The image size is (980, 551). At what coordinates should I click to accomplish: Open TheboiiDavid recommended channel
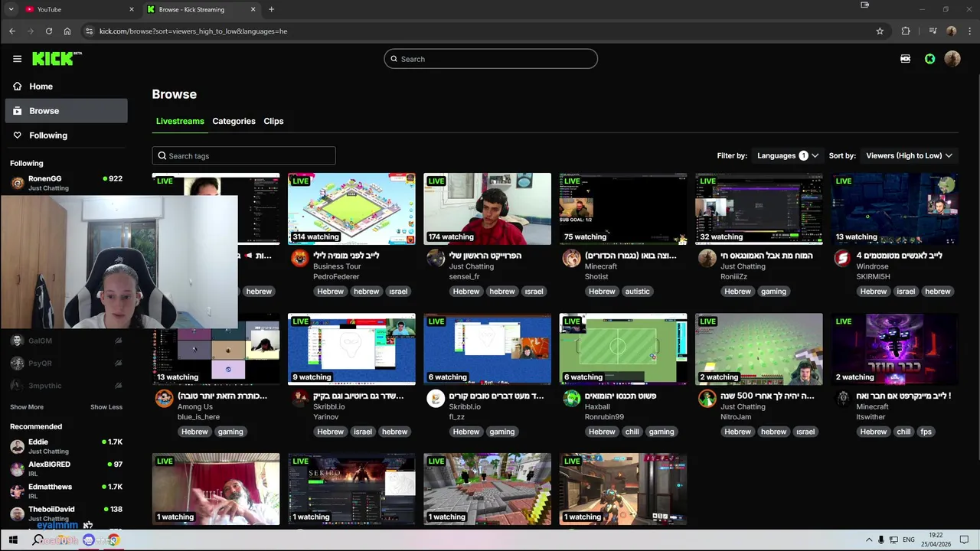(67, 513)
